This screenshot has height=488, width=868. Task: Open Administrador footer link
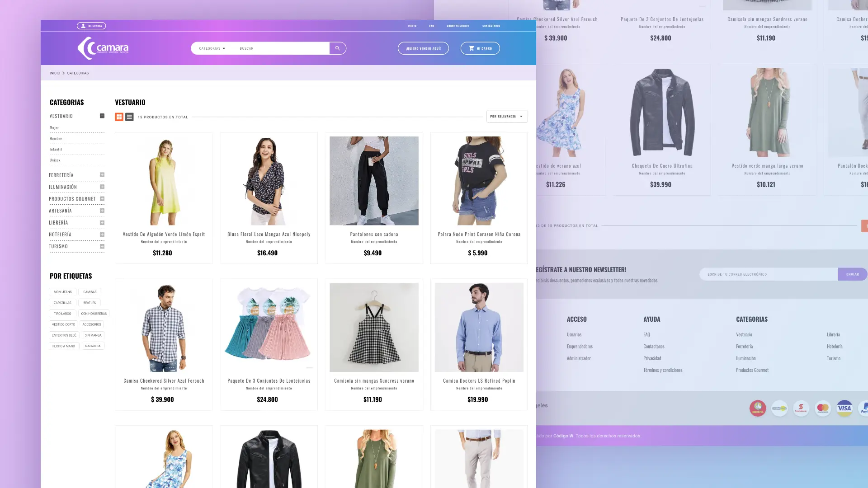(x=579, y=358)
